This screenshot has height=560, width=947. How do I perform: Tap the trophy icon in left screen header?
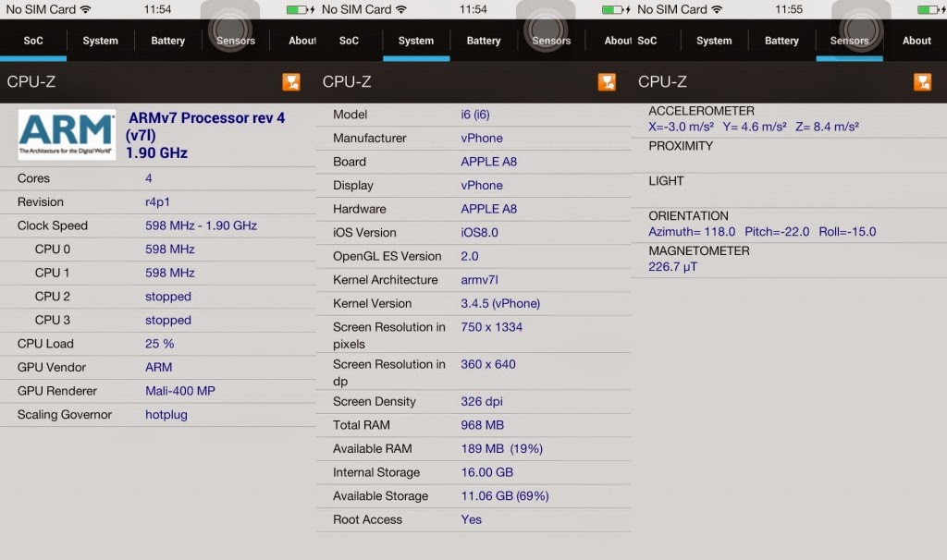tap(291, 82)
